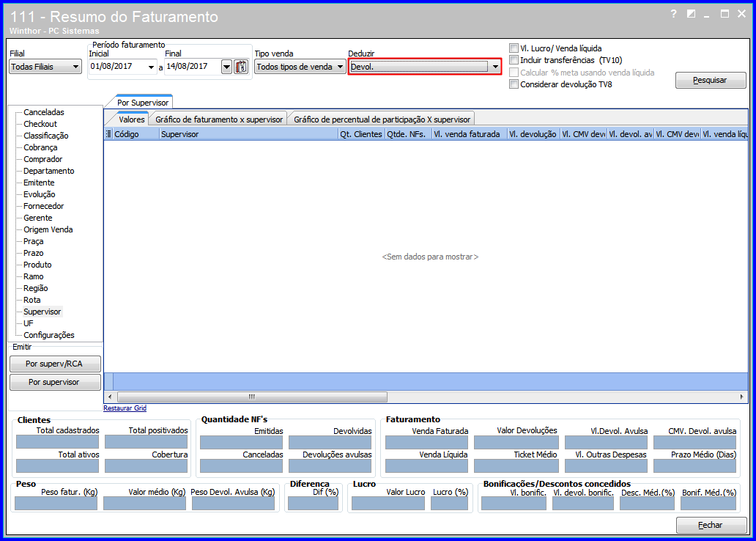The height and width of the screenshot is (541, 756).
Task: Click the Qtde. NFs. column header
Action: click(x=407, y=134)
